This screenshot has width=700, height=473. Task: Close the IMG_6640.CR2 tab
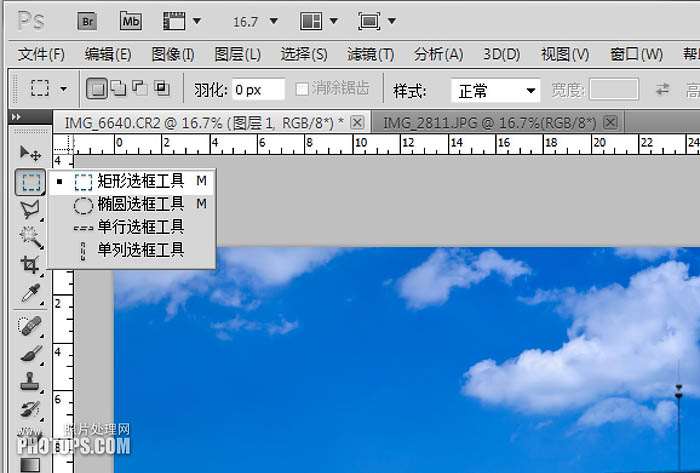coord(357,122)
